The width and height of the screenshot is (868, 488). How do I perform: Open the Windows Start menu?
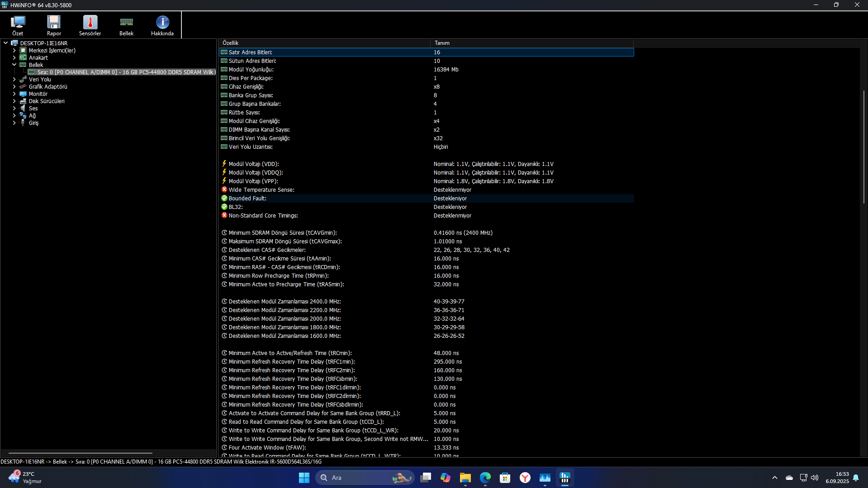304,478
